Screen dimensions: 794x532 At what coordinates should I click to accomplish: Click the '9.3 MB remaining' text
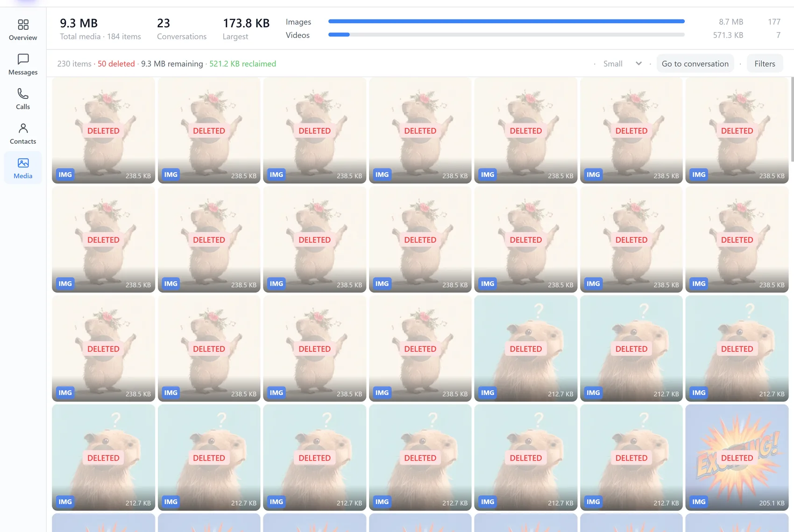[x=172, y=63]
